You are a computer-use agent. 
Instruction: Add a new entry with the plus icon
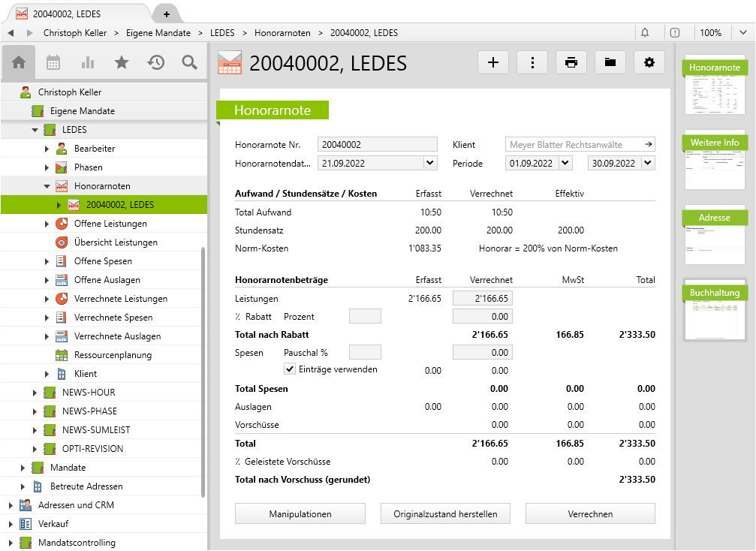coord(493,62)
